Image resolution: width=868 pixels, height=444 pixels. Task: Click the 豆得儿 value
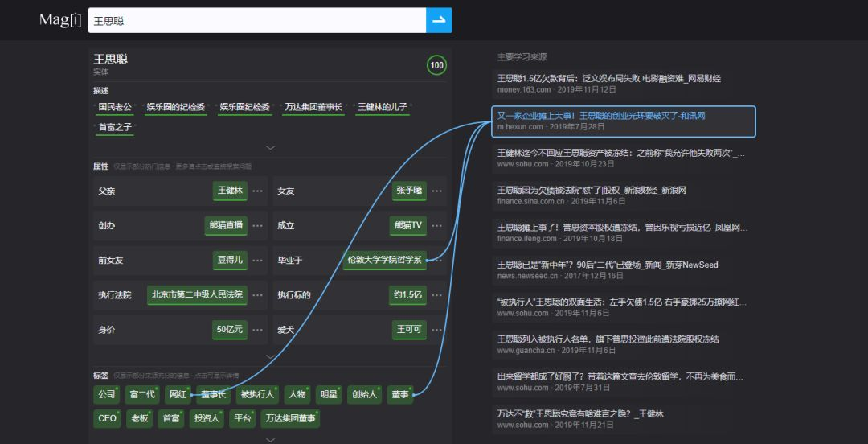231,260
